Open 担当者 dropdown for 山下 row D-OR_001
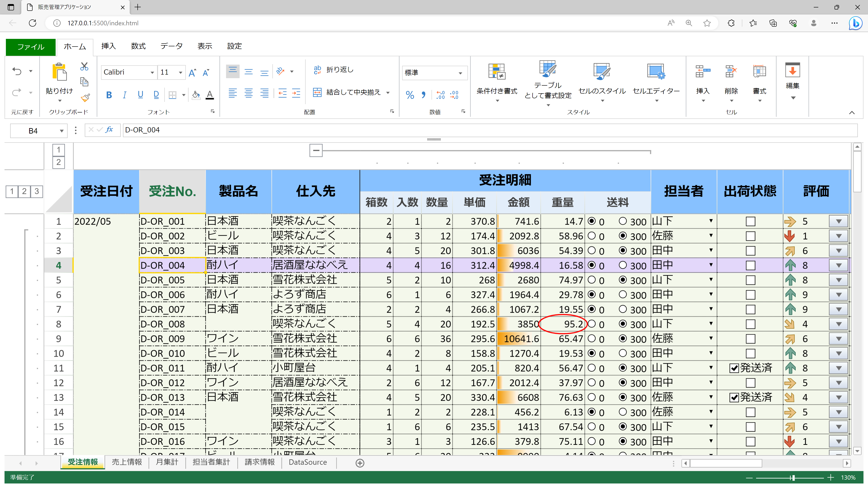This screenshot has width=868, height=488. (711, 221)
